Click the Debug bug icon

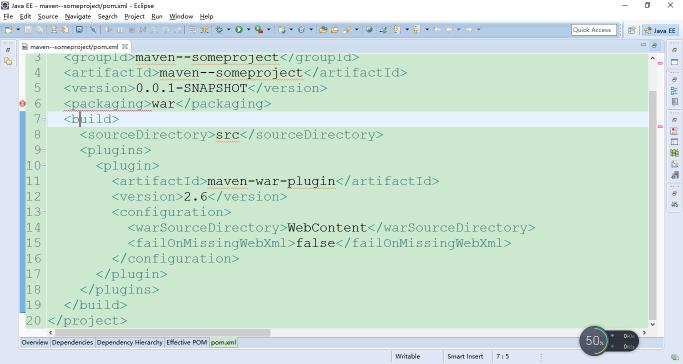coord(219,30)
